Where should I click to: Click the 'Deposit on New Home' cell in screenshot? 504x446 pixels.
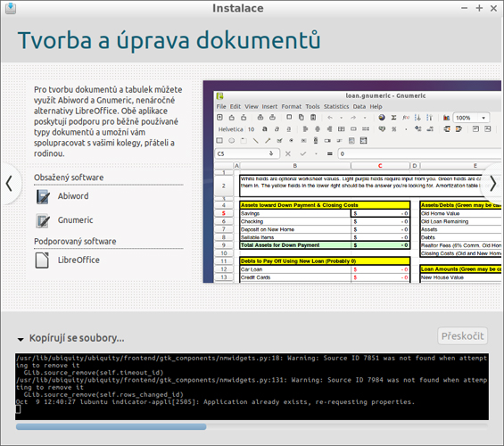(295, 229)
